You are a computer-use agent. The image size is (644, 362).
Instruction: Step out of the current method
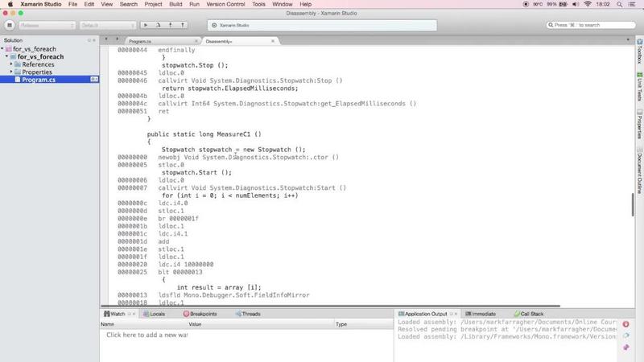coord(183,25)
